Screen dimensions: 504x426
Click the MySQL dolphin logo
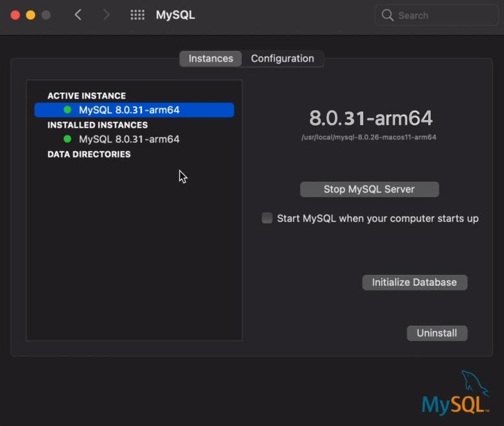click(x=456, y=392)
